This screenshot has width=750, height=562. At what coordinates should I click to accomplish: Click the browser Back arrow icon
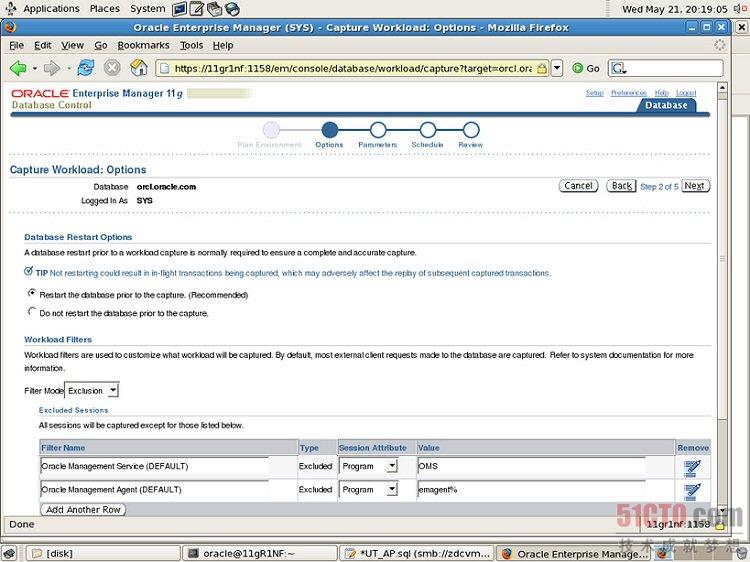18,68
